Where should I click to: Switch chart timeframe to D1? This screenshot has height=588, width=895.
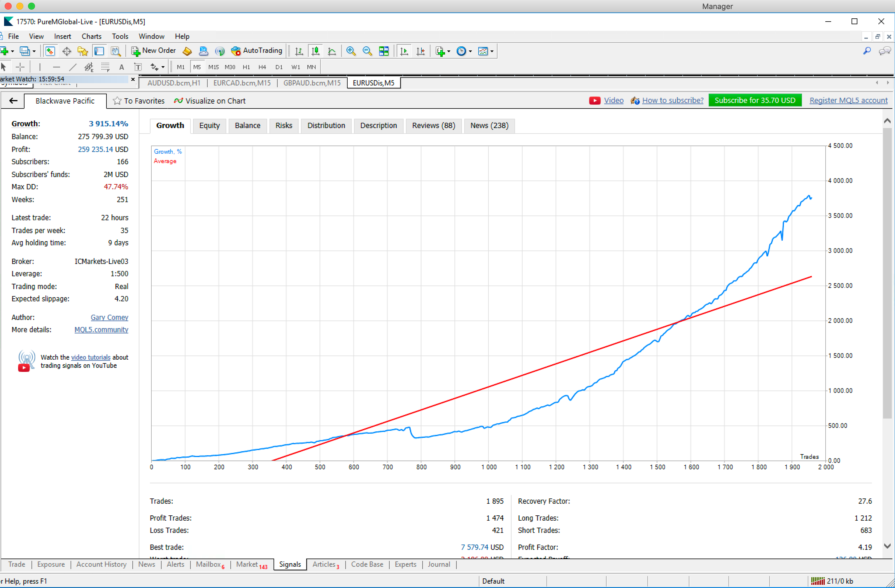click(x=279, y=67)
